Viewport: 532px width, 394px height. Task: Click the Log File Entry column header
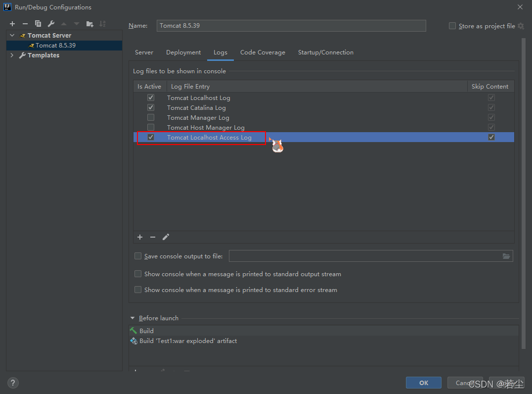pos(317,86)
